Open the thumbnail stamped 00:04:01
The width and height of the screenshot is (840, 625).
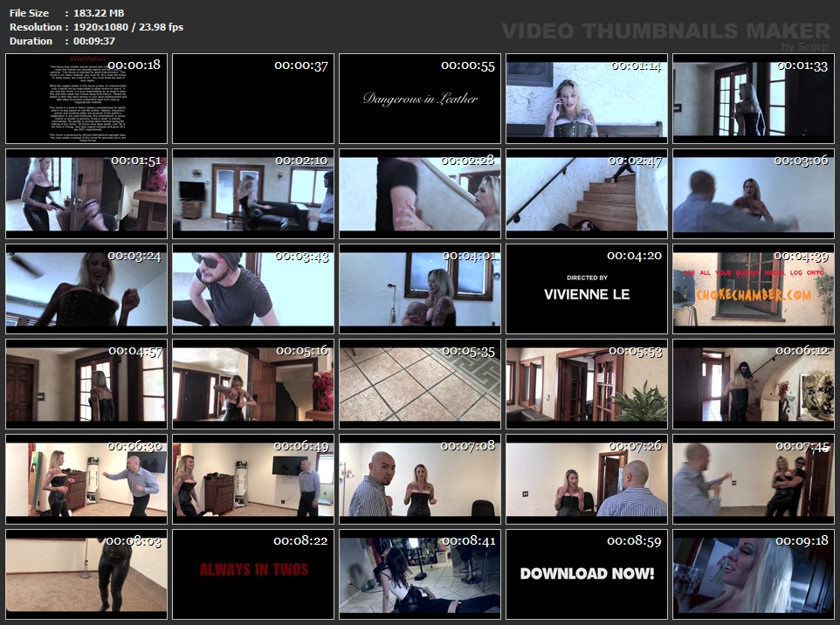(x=420, y=289)
